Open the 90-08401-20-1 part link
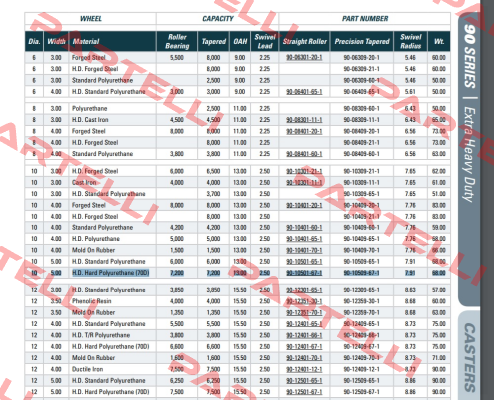Viewport: 494px width, 400px height. coord(304,131)
